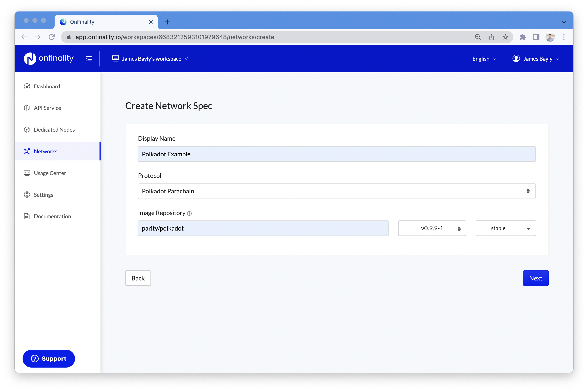Open Chrome side panel icon

pyautogui.click(x=536, y=37)
